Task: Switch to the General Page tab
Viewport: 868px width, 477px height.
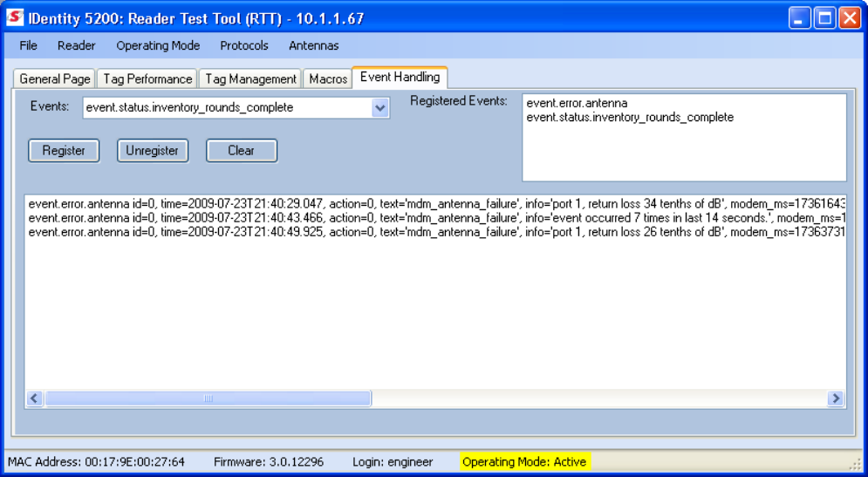Action: click(x=55, y=78)
